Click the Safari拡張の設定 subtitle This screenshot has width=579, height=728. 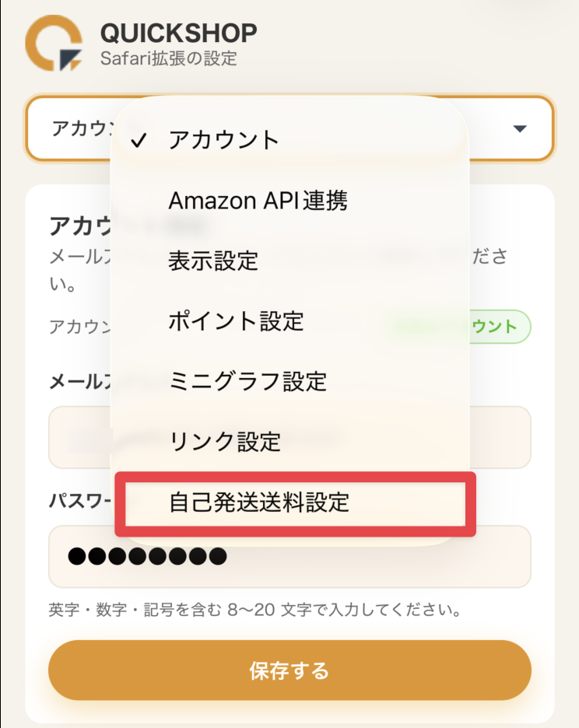click(x=168, y=58)
